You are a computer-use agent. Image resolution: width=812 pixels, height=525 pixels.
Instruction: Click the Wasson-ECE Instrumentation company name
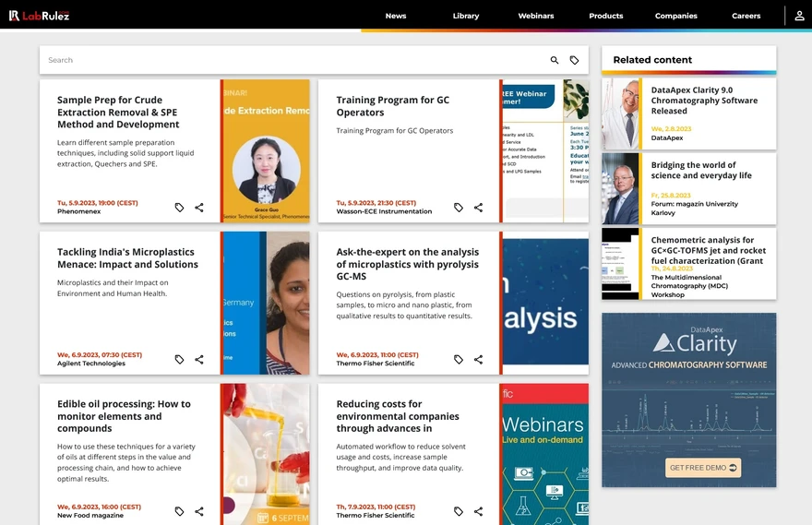[x=384, y=211]
